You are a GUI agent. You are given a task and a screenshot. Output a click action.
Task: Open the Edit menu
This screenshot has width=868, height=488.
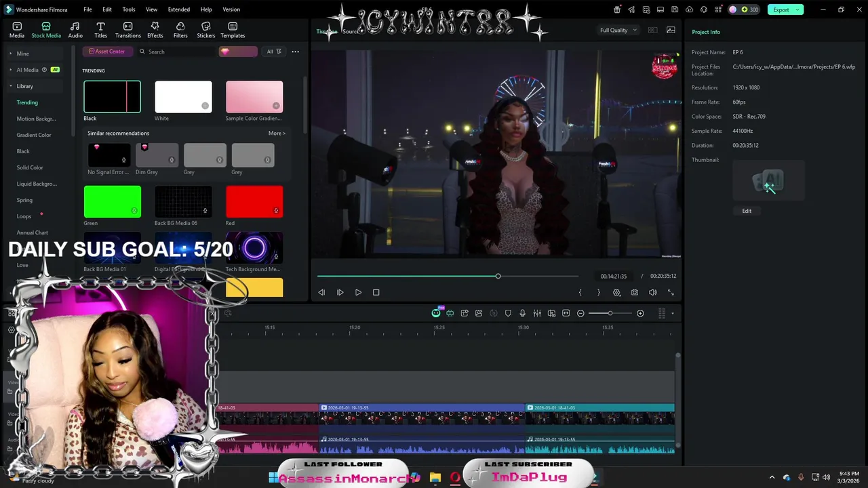107,9
